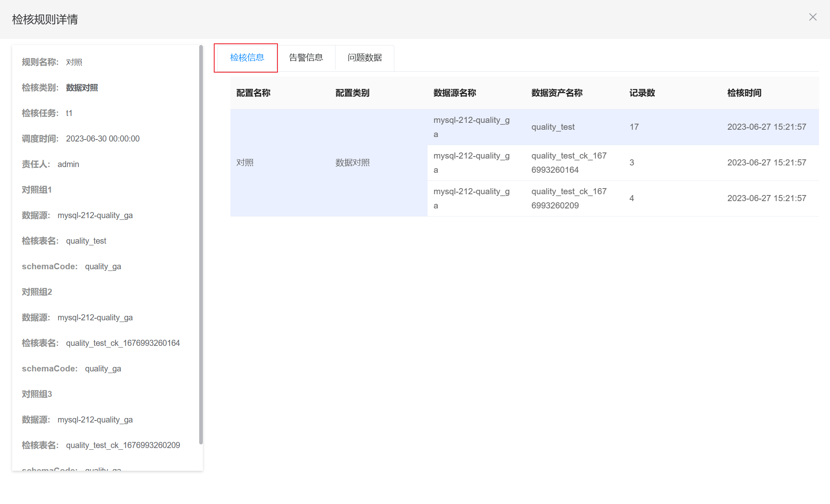Click the 责任人 admin value
This screenshot has width=830, height=504.
pos(68,164)
